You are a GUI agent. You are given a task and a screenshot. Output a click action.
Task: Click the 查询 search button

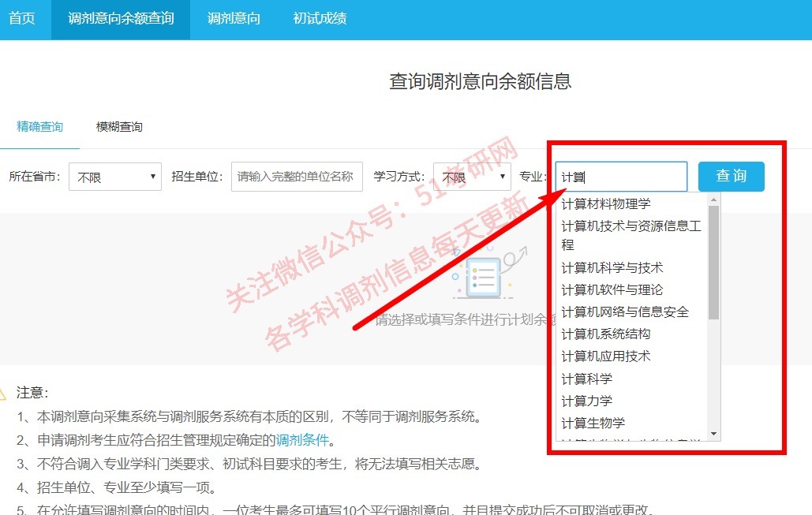[731, 177]
